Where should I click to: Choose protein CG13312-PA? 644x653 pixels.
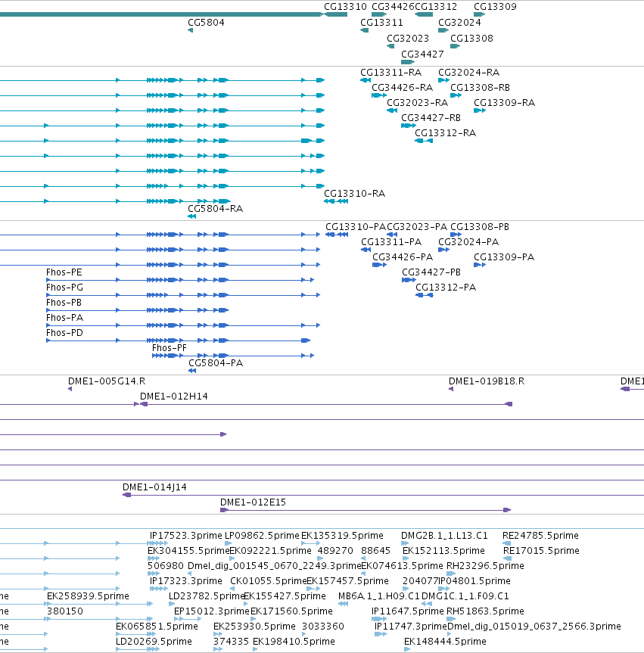(x=446, y=288)
